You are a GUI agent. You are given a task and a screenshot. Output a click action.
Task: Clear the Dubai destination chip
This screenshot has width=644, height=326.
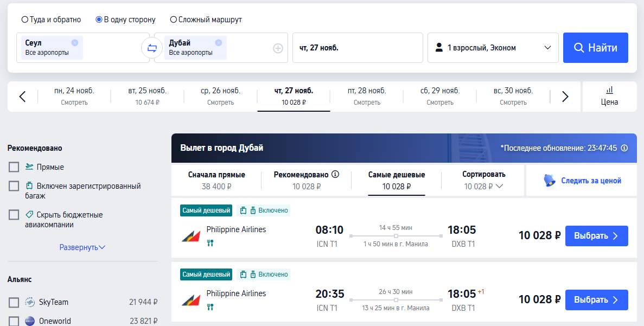(x=219, y=43)
